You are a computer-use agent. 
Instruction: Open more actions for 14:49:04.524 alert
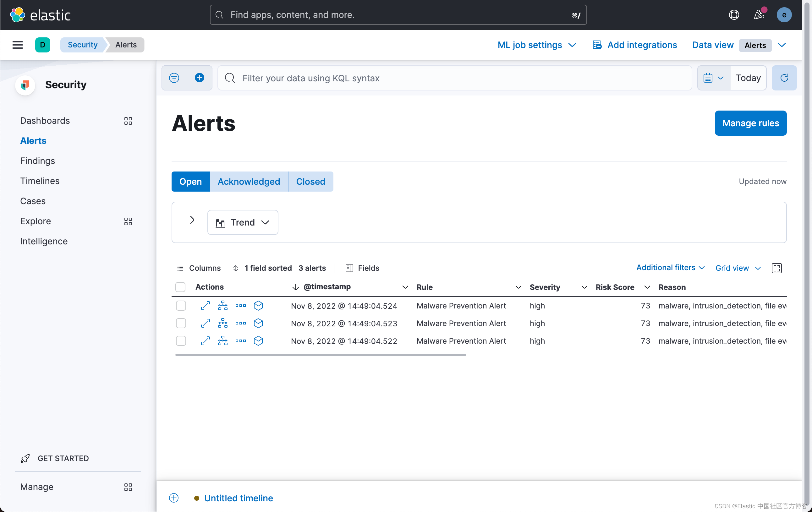[x=241, y=306]
